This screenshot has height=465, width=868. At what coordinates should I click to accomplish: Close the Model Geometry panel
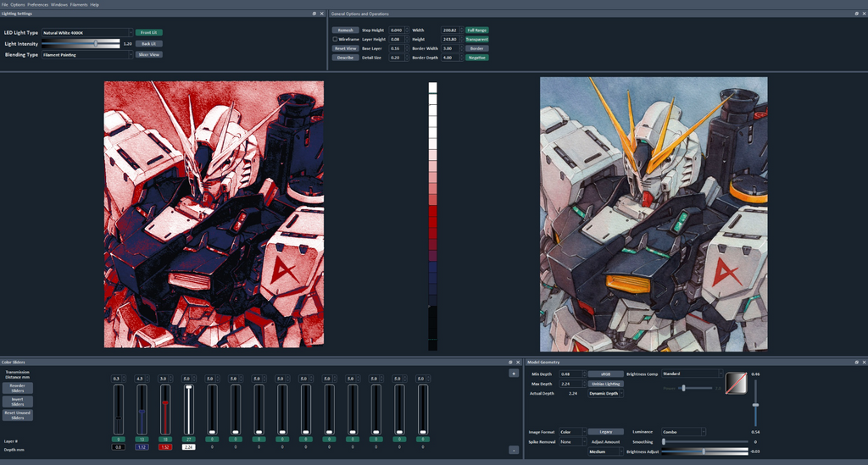point(864,363)
